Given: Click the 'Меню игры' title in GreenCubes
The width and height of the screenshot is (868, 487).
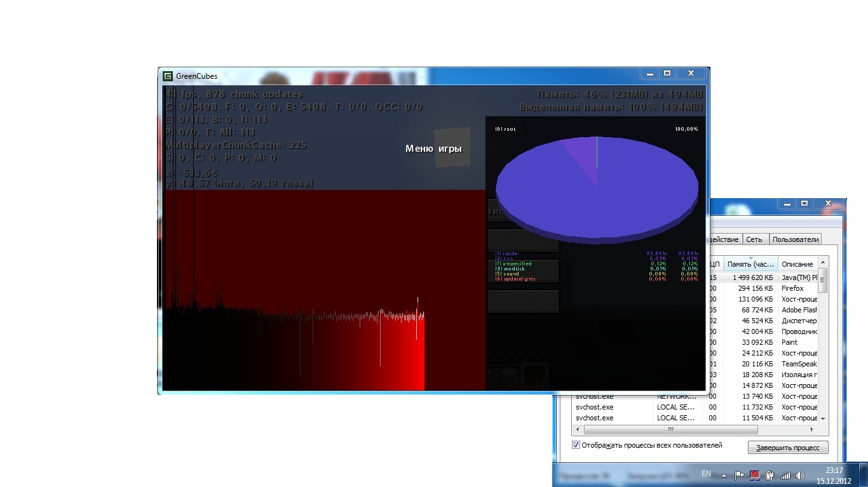Looking at the screenshot, I should click(x=433, y=149).
